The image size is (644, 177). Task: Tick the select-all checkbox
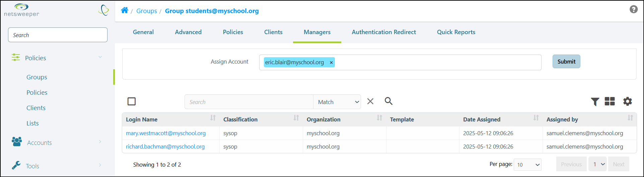click(132, 101)
